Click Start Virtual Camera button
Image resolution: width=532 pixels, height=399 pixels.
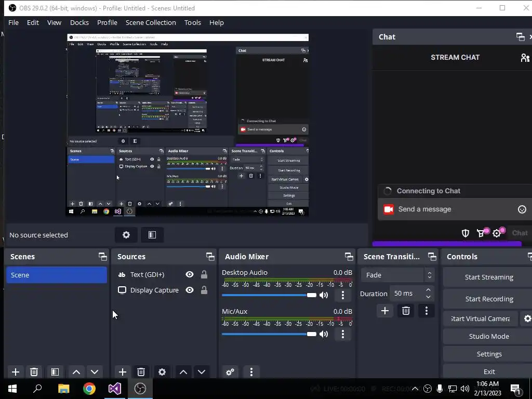point(481,318)
